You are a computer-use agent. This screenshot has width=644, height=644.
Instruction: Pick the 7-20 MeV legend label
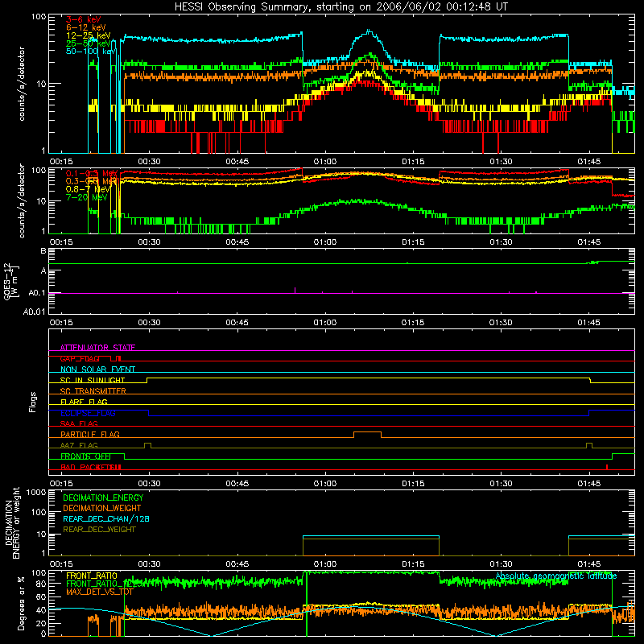coord(86,197)
